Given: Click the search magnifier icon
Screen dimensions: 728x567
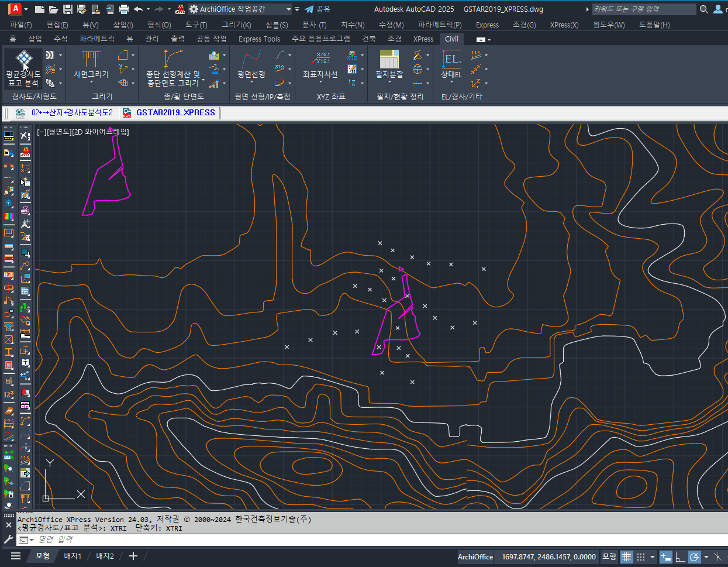Looking at the screenshot, I should (x=704, y=9).
